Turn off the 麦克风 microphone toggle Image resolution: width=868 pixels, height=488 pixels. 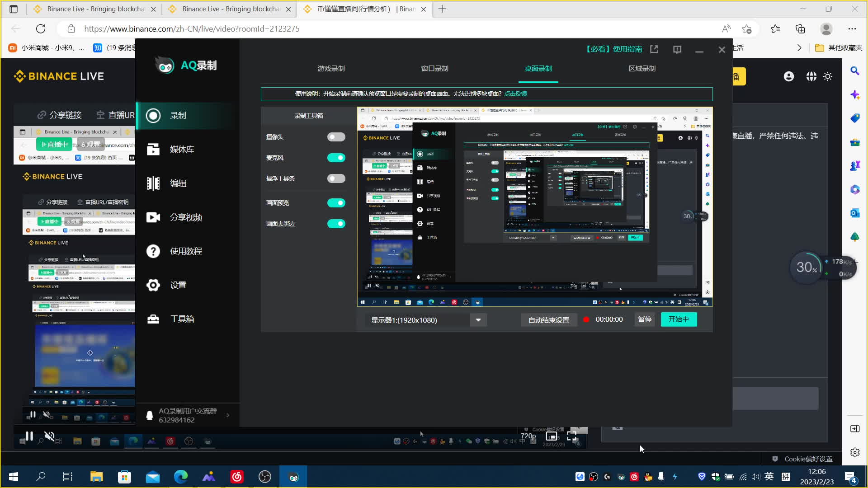(x=336, y=158)
